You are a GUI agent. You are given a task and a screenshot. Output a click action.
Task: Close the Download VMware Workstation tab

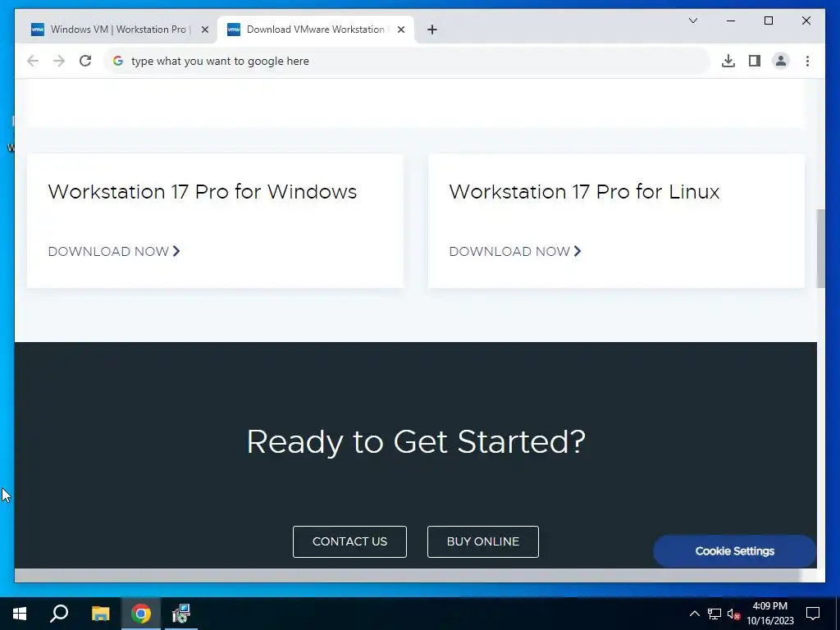coord(400,30)
